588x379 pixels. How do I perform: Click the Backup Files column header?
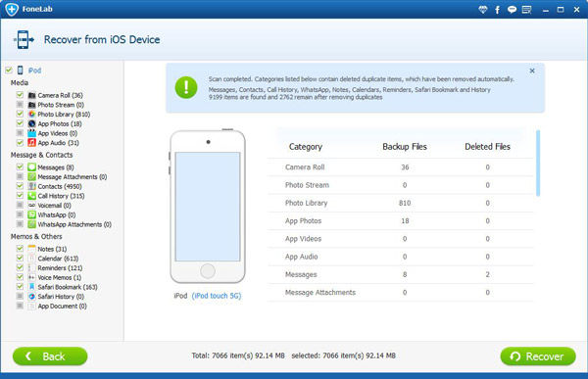point(405,147)
